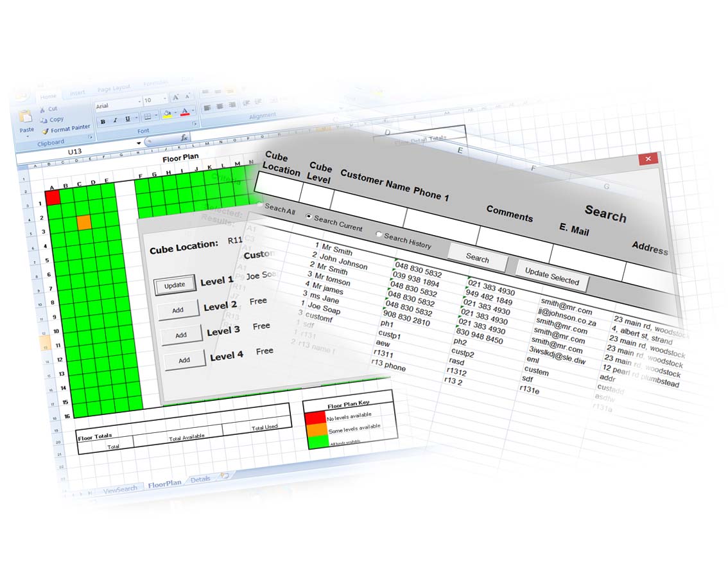Viewport: 728px width, 564px height.
Task: Click the insert function fx icon
Action: [184, 137]
